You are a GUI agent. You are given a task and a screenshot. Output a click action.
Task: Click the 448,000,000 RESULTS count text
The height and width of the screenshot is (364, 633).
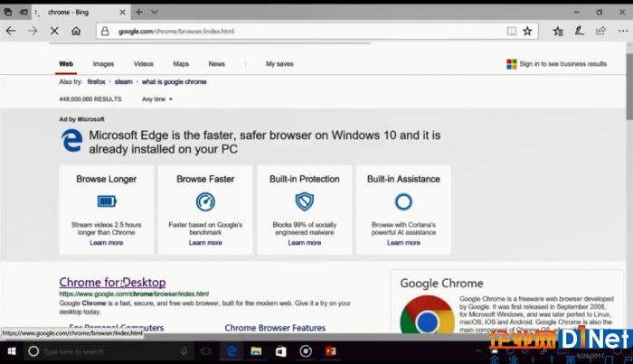(90, 99)
